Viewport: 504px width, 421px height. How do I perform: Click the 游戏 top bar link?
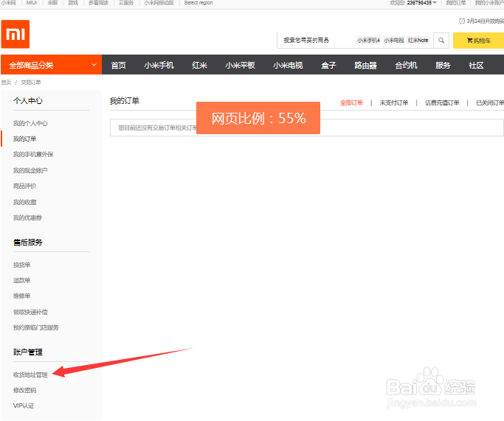tap(73, 2)
